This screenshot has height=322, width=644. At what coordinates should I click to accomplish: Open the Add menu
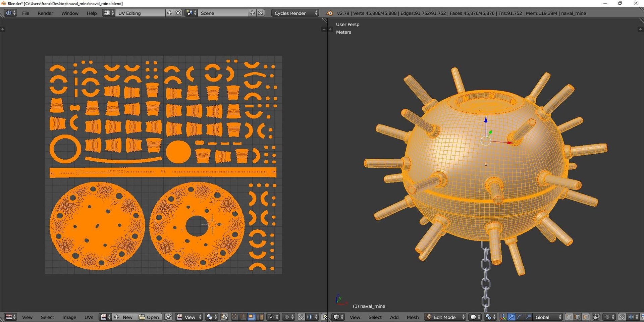pos(394,317)
